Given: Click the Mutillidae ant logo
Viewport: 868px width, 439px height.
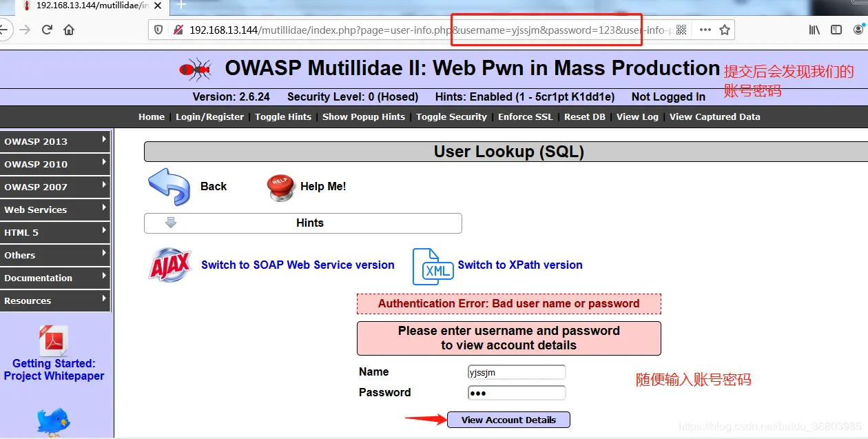Looking at the screenshot, I should 195,69.
